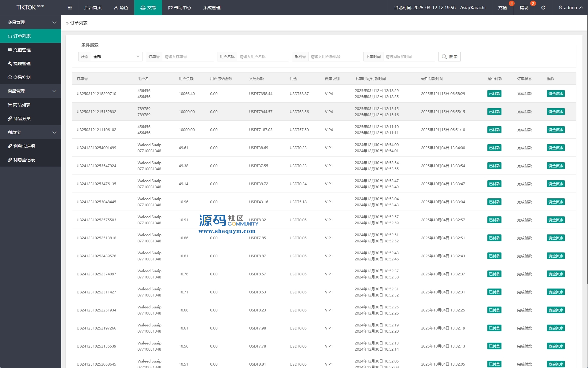
Task: Open 交易控制 in the sidebar
Action: pyautogui.click(x=31, y=77)
